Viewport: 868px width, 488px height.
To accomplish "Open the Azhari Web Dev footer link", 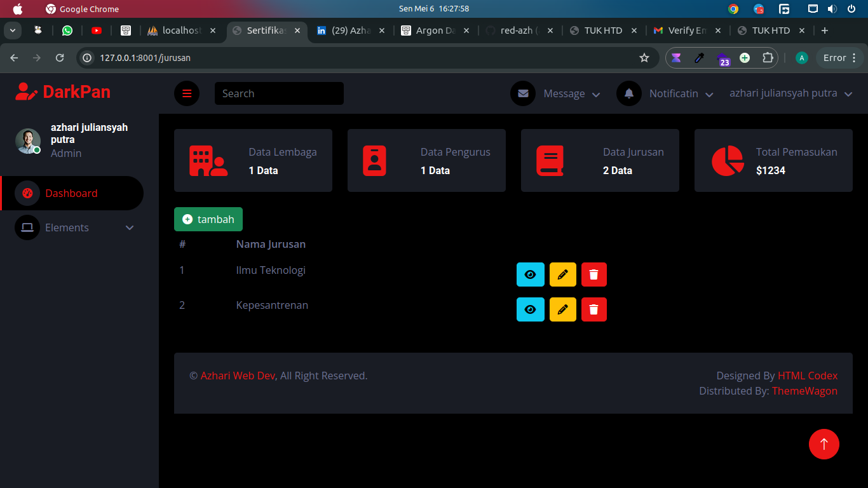I will pyautogui.click(x=238, y=376).
